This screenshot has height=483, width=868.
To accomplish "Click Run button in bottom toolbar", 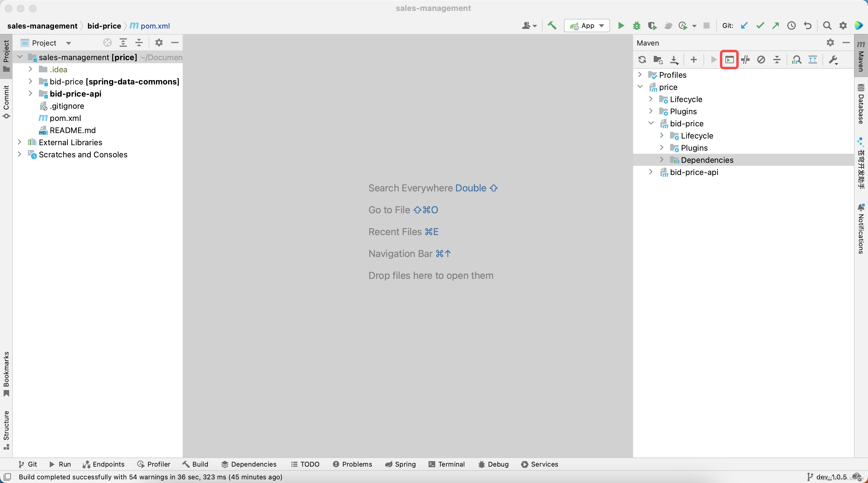I will pos(60,464).
